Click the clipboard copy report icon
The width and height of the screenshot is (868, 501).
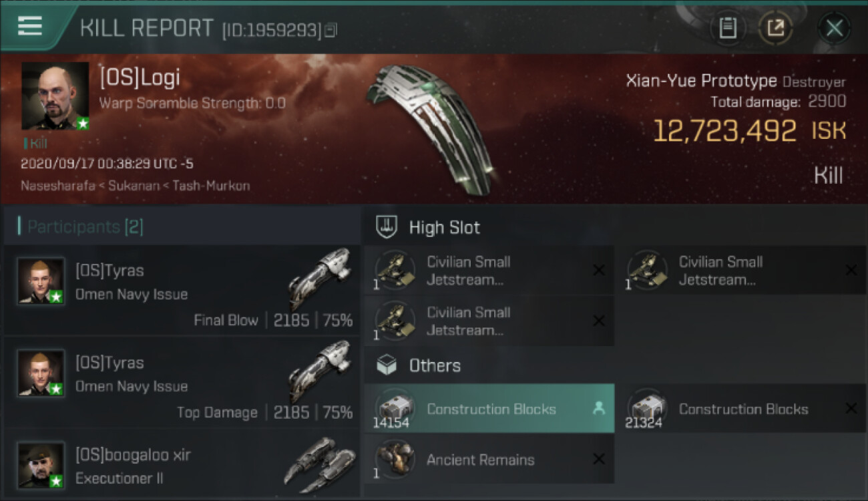tap(728, 28)
